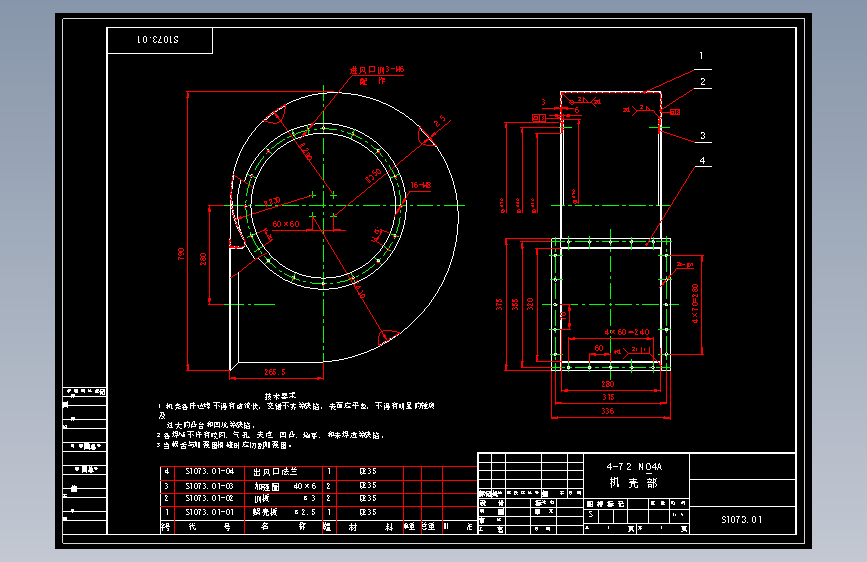Image resolution: width=867 pixels, height=562 pixels.
Task: Click balloon number "4" leader label
Action: (702, 161)
